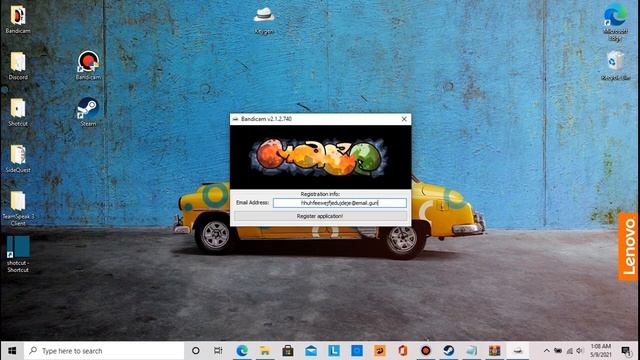Open the blue L app on taskbar
This screenshot has width=640, height=360.
click(334, 351)
